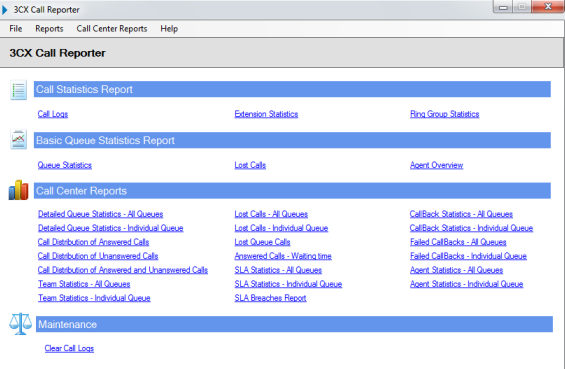This screenshot has height=369, width=565.
Task: Open Failed CallBacks - All Queues
Action: pyautogui.click(x=458, y=242)
